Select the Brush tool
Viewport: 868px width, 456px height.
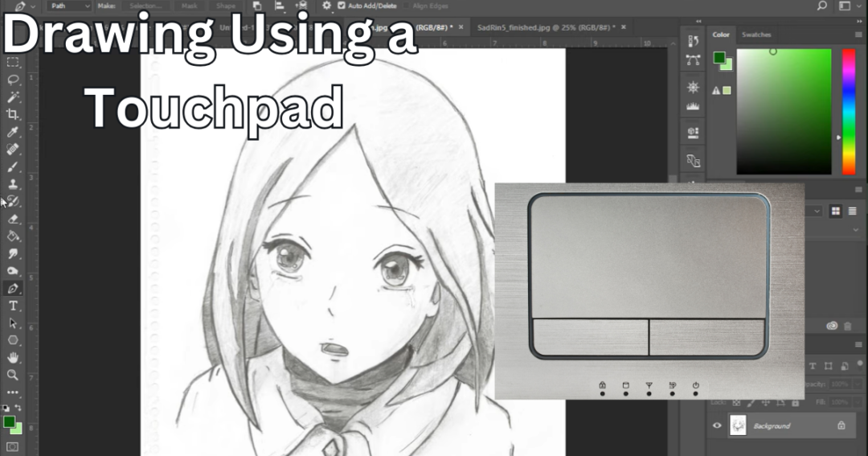(13, 166)
